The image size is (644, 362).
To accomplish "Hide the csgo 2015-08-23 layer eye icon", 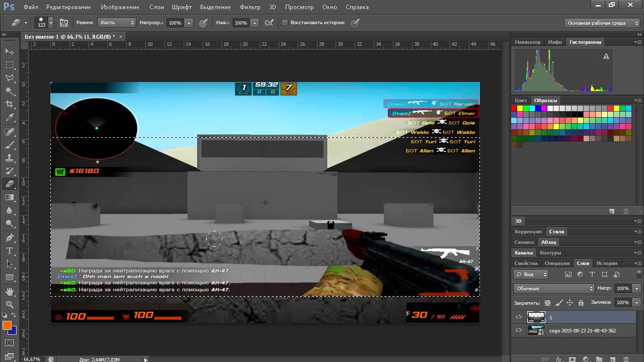I will pos(519,330).
